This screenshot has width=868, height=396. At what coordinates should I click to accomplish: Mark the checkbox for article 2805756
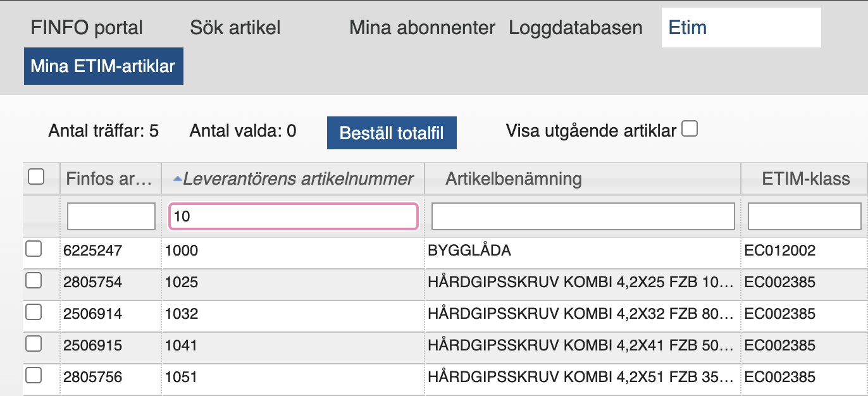34,376
